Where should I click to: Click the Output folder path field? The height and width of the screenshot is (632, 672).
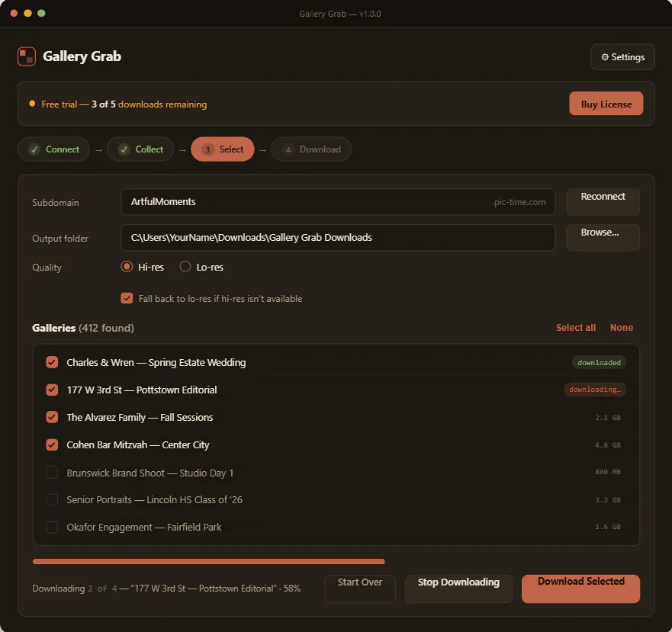pos(338,237)
